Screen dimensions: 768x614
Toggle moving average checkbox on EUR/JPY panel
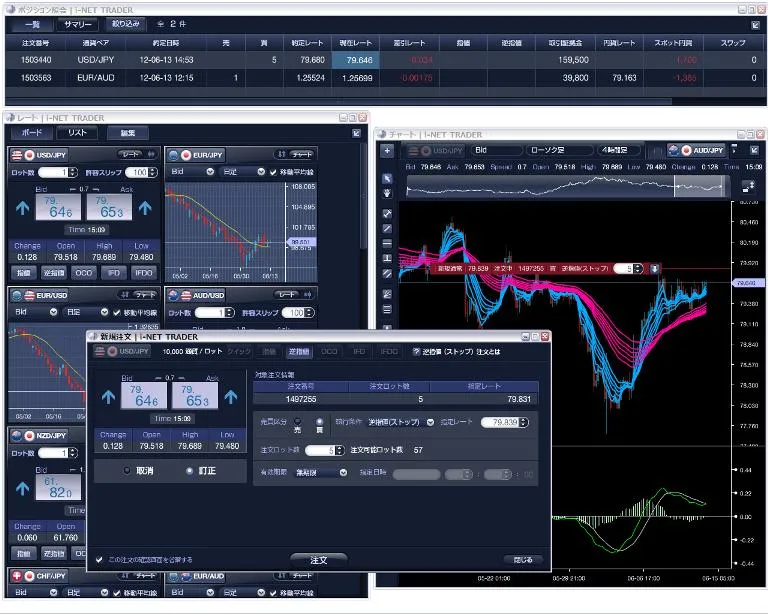tap(261, 172)
